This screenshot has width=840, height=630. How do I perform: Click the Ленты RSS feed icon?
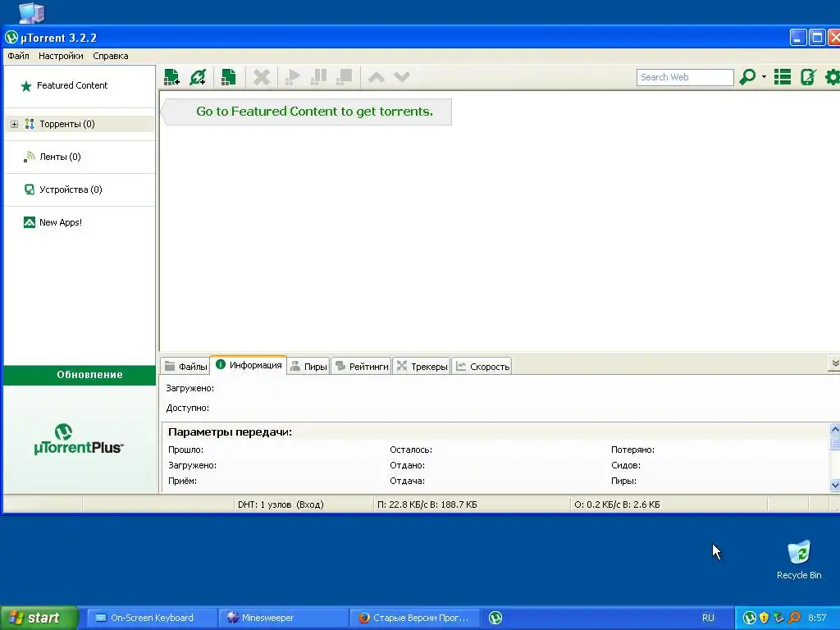tap(29, 157)
